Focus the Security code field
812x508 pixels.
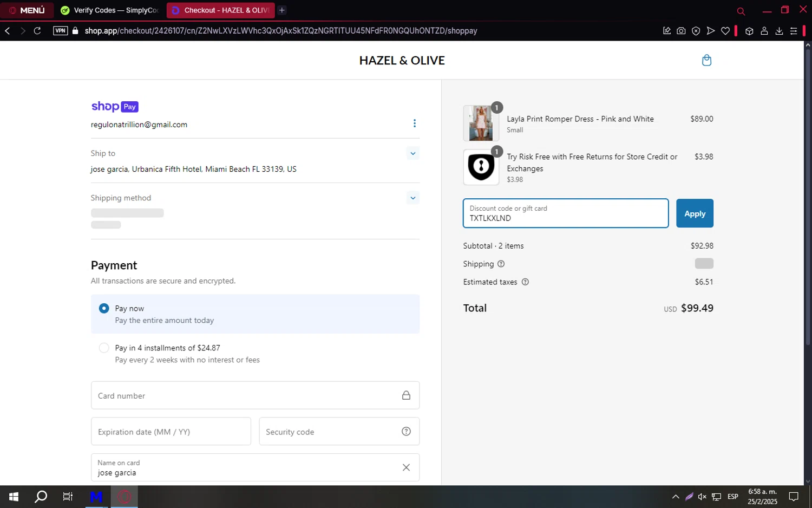pyautogui.click(x=339, y=432)
